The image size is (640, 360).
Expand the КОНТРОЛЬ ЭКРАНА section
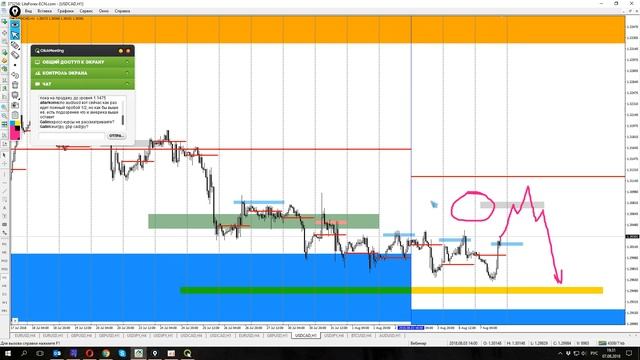click(x=82, y=73)
